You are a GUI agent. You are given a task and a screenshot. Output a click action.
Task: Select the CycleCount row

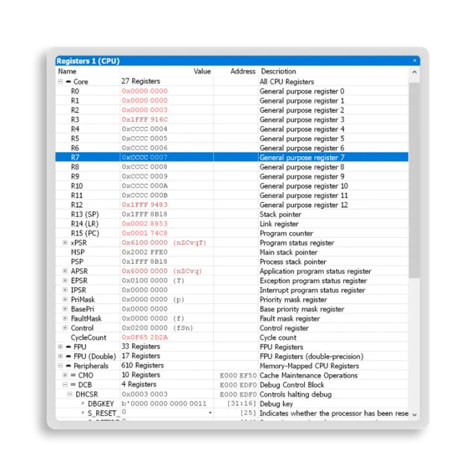pos(232,337)
